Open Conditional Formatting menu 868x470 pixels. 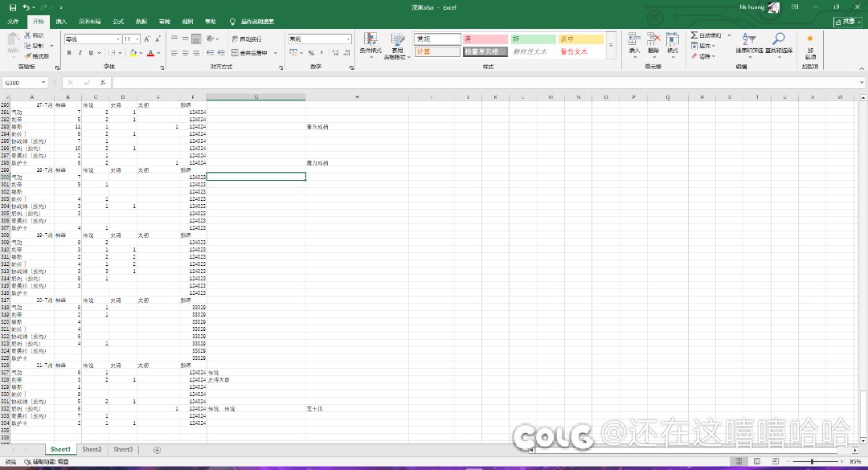[x=371, y=46]
